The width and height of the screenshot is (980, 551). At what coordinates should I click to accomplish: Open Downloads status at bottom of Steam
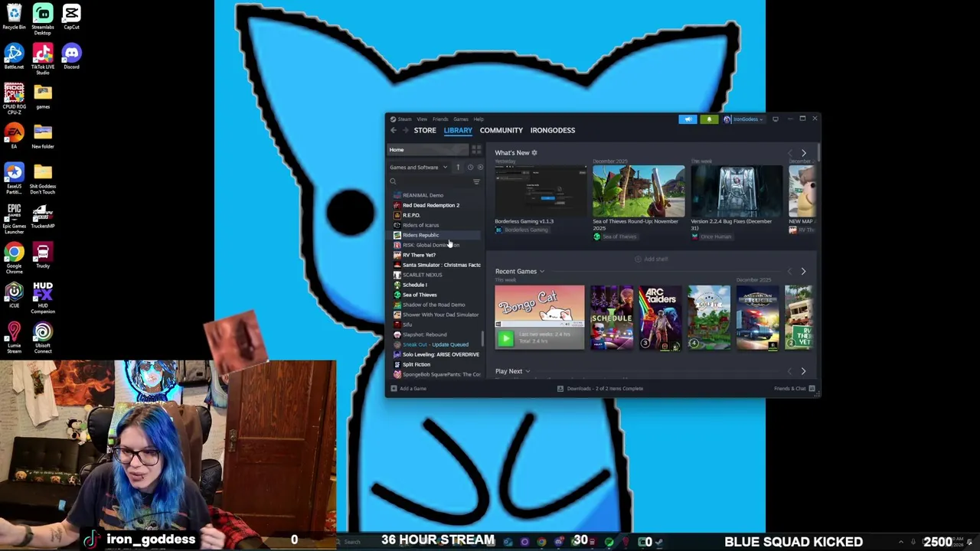600,388
